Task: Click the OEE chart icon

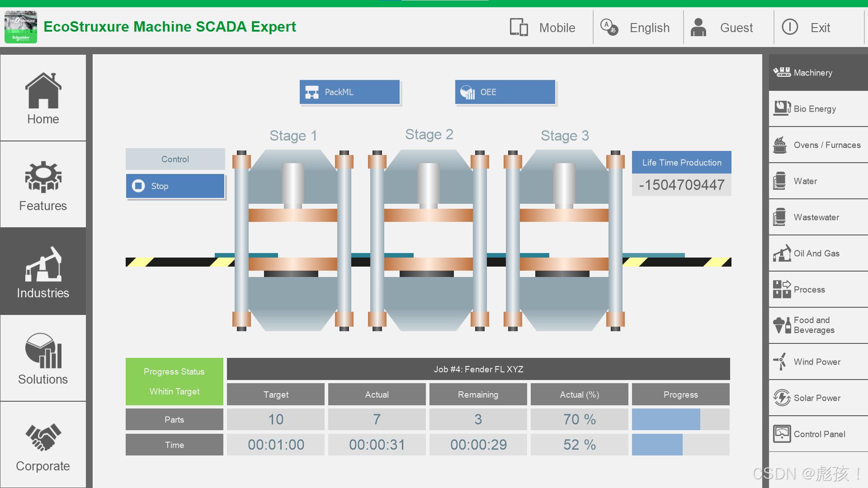Action: [x=467, y=92]
